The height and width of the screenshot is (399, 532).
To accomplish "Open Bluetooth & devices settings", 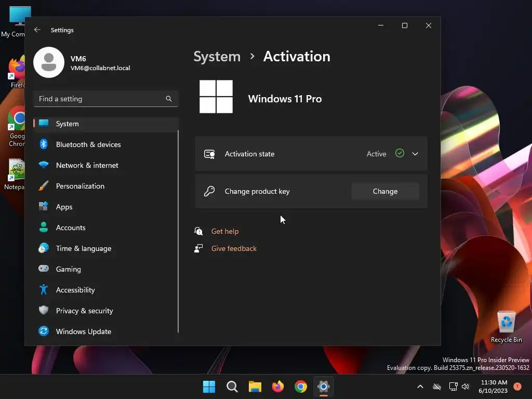I will (106, 144).
